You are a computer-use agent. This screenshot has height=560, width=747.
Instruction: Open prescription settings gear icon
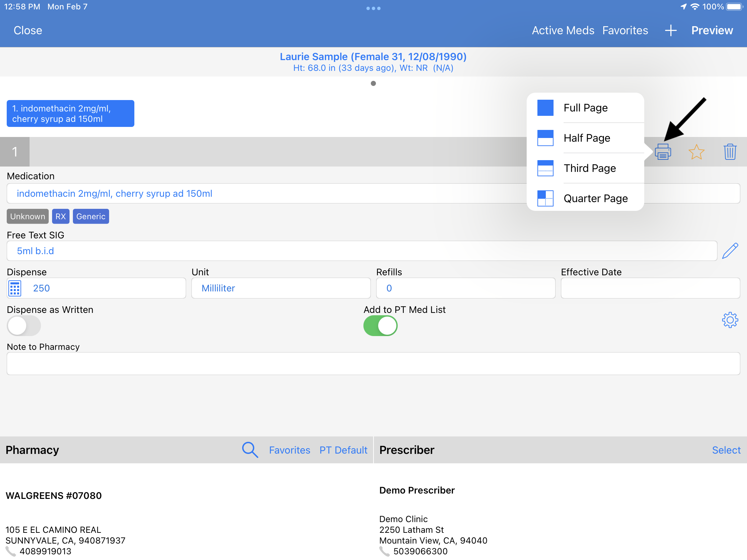[x=730, y=320]
